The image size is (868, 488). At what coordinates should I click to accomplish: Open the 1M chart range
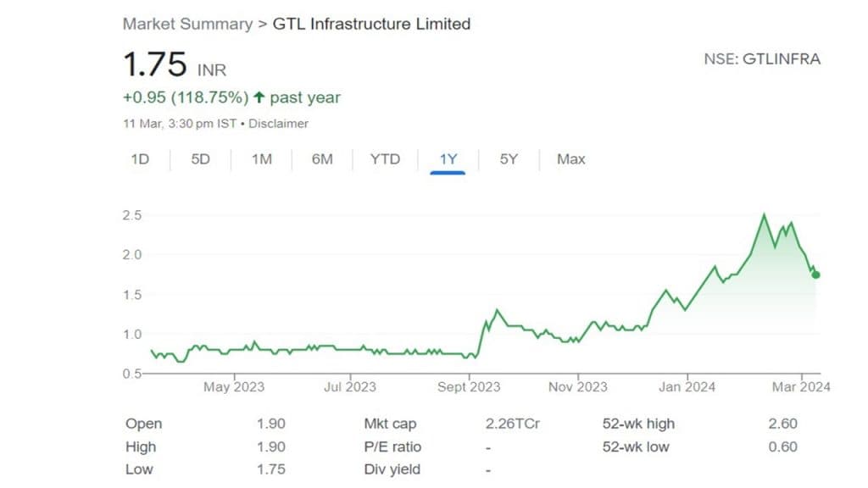pyautogui.click(x=261, y=159)
